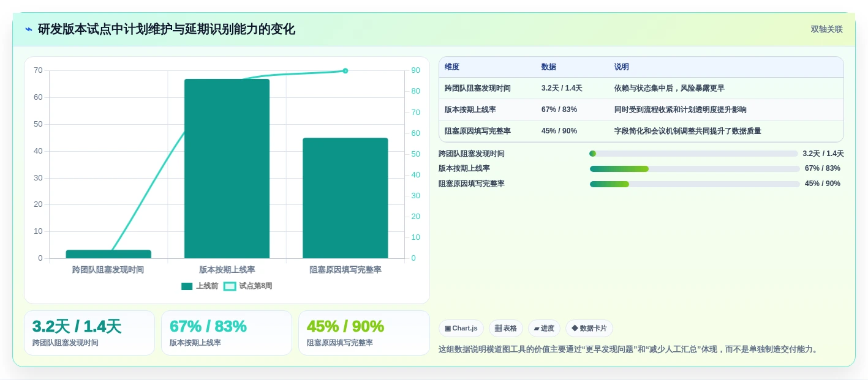Click the 双轴关联 label in header

pyautogui.click(x=826, y=29)
